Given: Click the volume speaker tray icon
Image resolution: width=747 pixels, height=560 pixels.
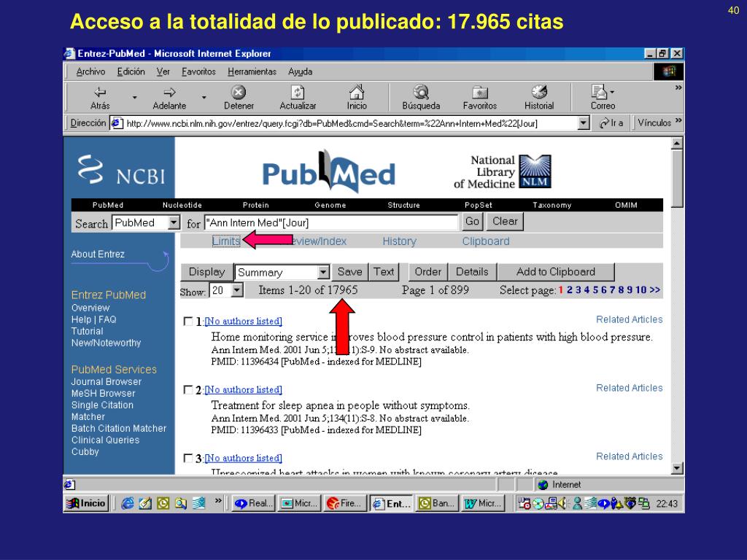Looking at the screenshot, I should (564, 503).
